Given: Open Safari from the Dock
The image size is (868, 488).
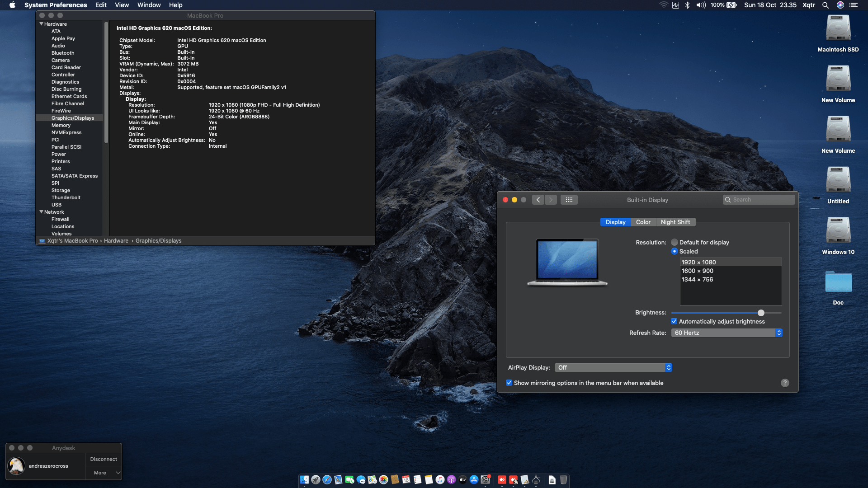Looking at the screenshot, I should tap(326, 480).
